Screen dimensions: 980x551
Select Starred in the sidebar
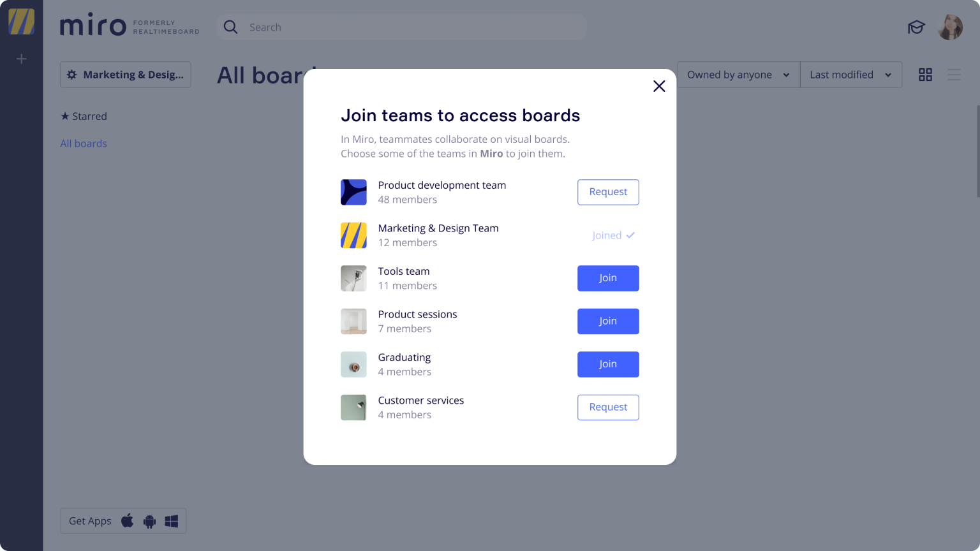(x=84, y=116)
